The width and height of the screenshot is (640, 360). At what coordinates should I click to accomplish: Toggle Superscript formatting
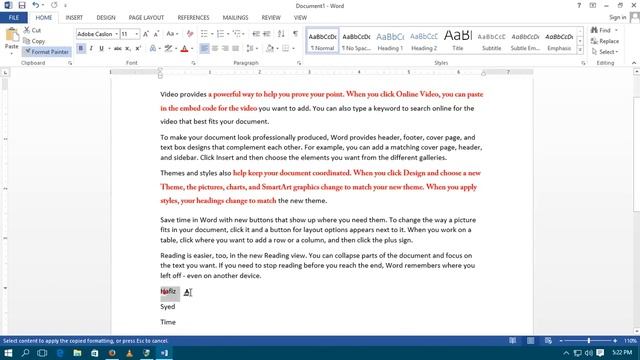pyautogui.click(x=138, y=49)
